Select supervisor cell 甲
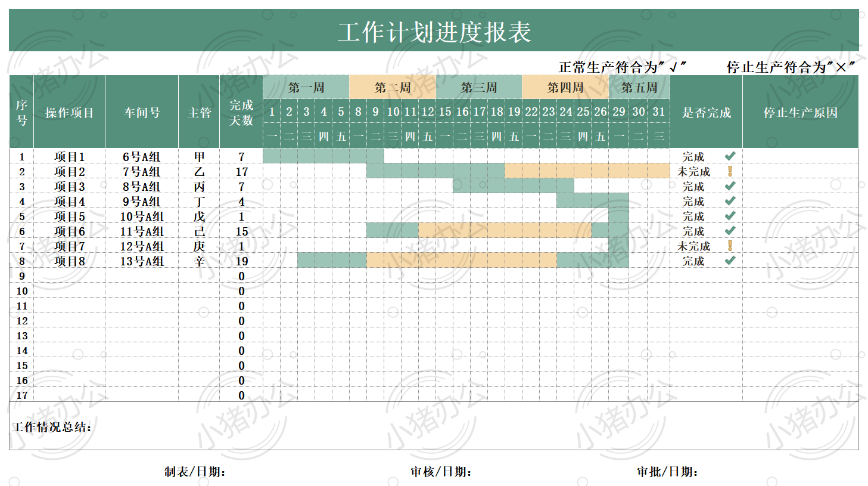Viewport: 868px width, 486px height. (200, 156)
